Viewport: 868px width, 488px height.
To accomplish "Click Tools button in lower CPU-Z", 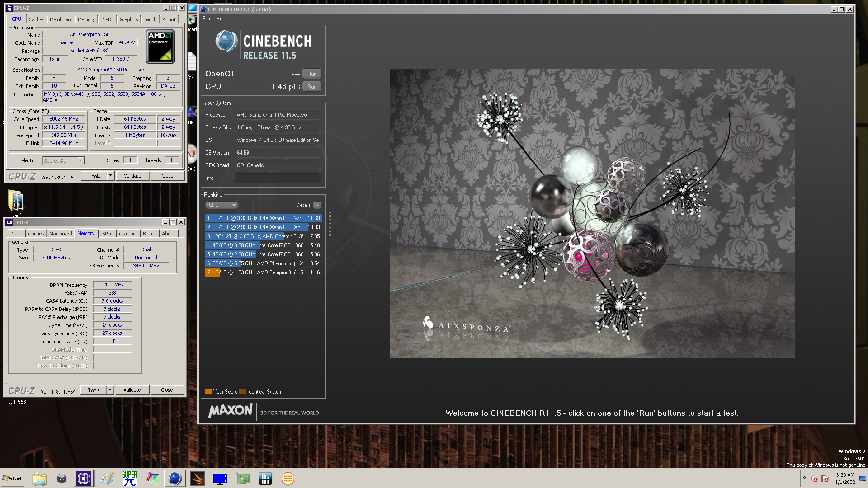I will [x=94, y=390].
